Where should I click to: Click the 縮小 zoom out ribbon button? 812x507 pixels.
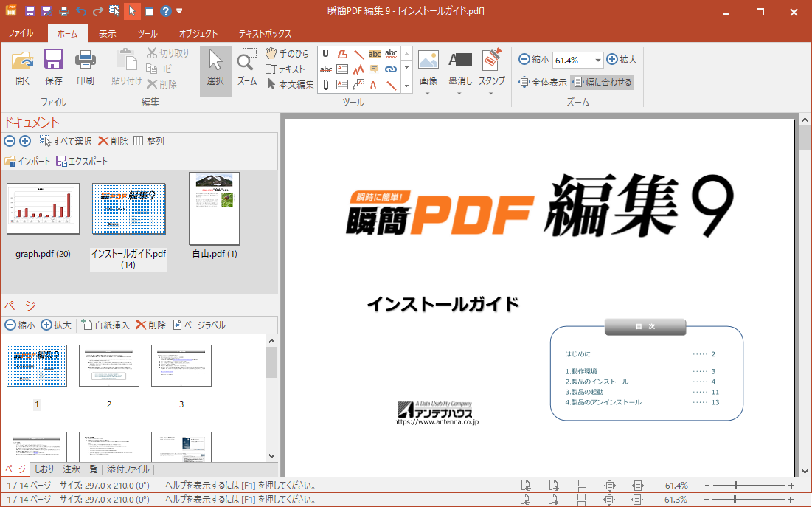pyautogui.click(x=533, y=60)
